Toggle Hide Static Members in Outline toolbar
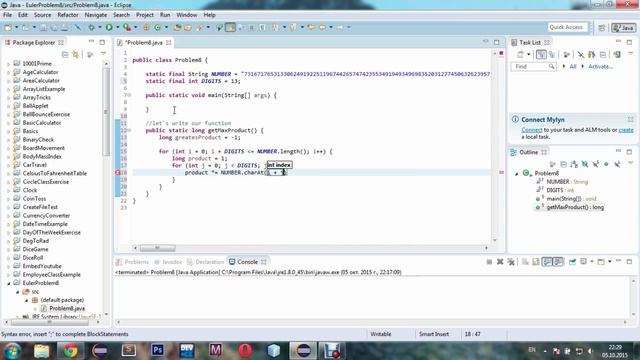The width and height of the screenshot is (640, 360). point(596,164)
